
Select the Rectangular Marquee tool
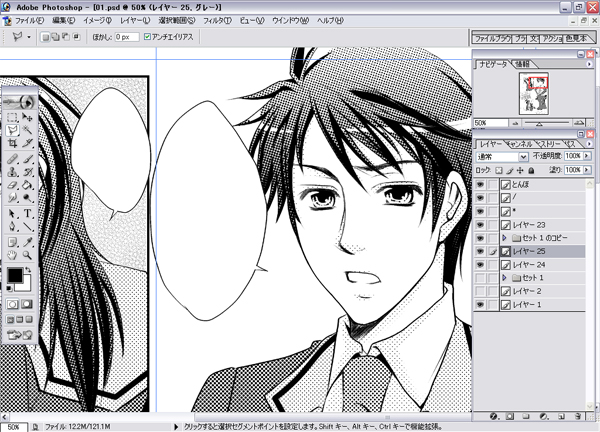[x=13, y=117]
